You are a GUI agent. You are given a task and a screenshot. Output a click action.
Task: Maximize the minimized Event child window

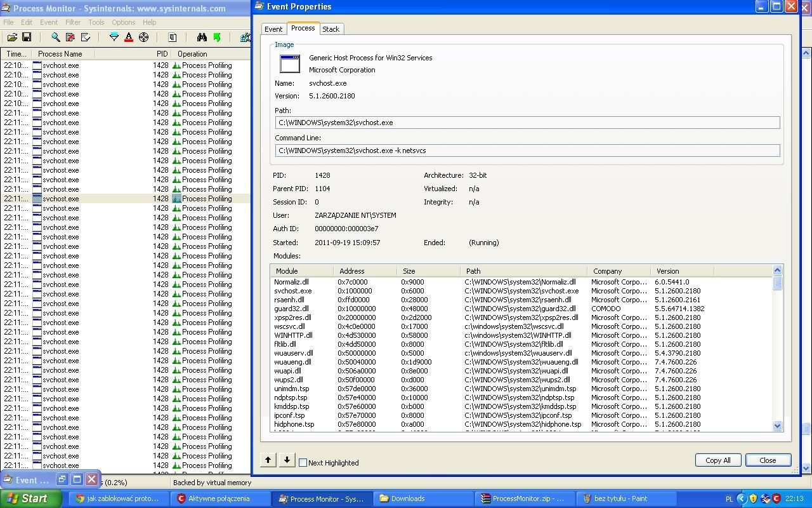tap(77, 479)
